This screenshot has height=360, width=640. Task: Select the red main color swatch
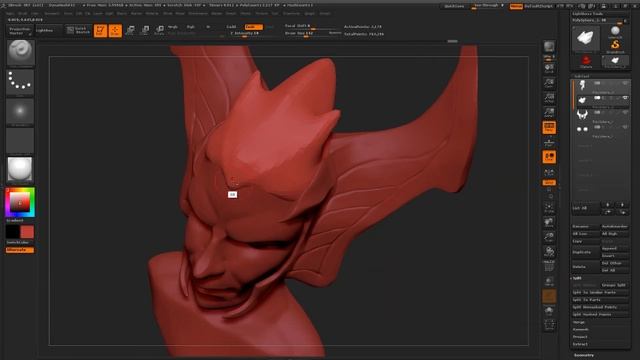[x=27, y=232]
